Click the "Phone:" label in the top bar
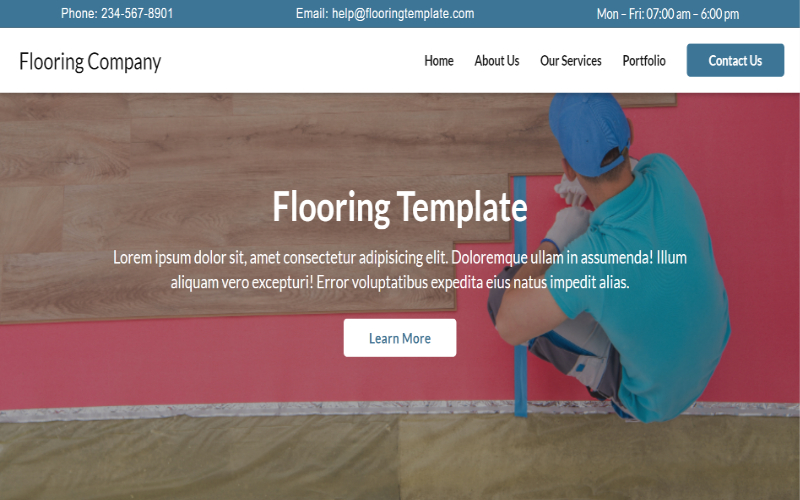 [x=79, y=13]
